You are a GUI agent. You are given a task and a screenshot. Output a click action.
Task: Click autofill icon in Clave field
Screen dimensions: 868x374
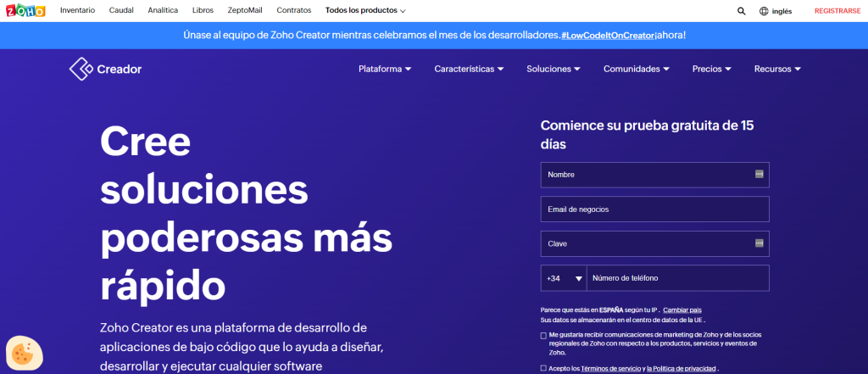pyautogui.click(x=759, y=243)
